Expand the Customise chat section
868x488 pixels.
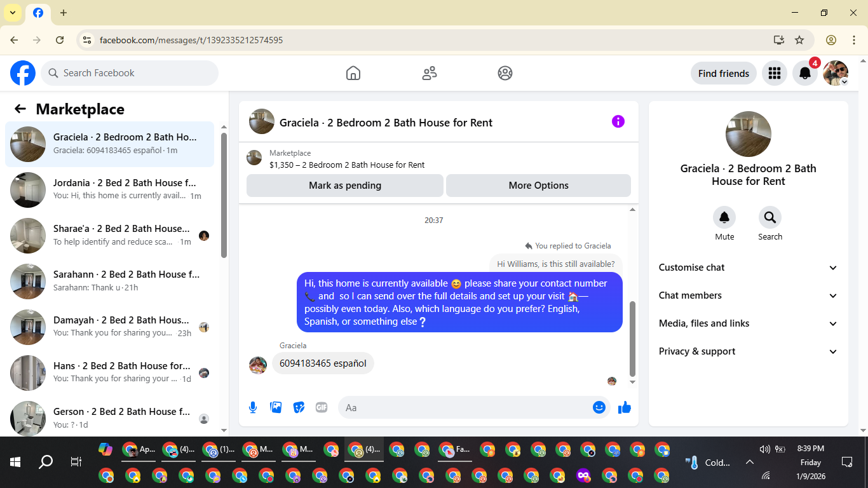[749, 268]
